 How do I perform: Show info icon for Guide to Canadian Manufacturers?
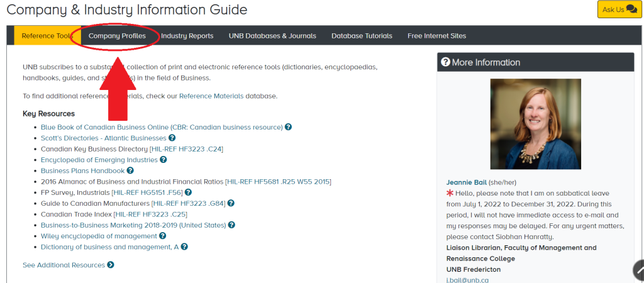pyautogui.click(x=231, y=203)
